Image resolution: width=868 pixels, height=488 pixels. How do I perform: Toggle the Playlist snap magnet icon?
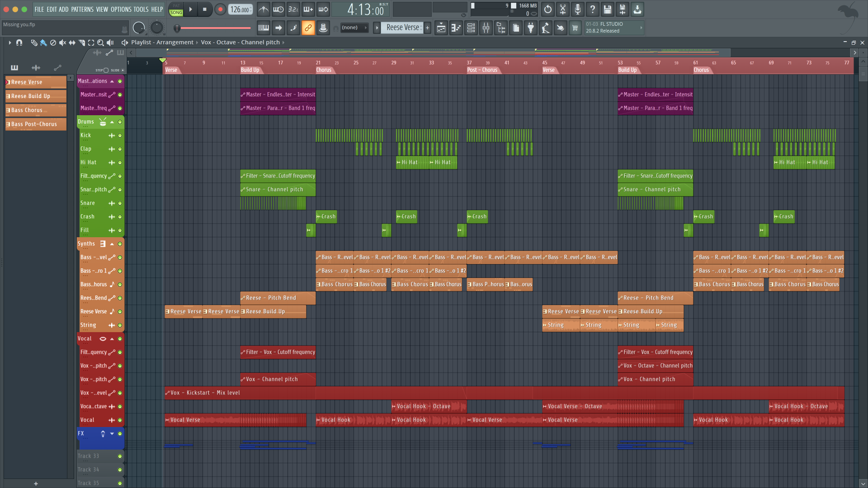19,42
